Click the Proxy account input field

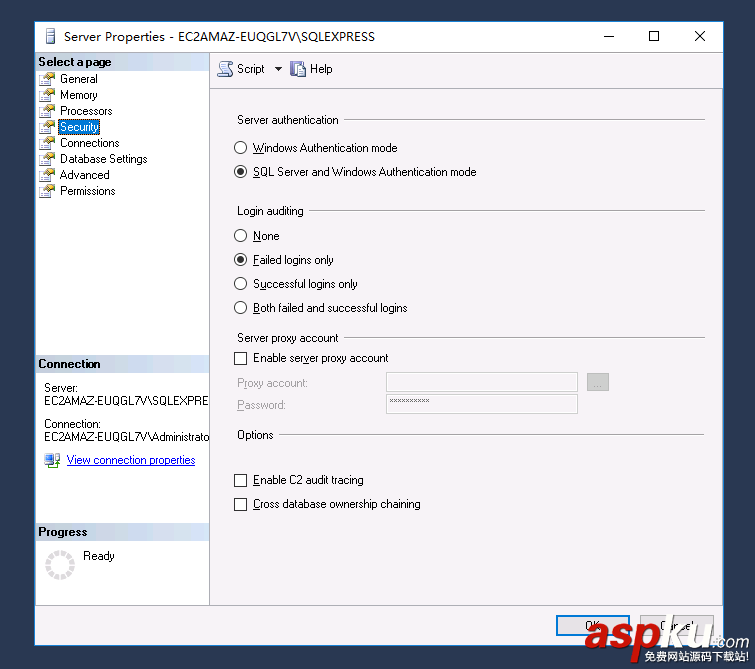[x=482, y=382]
